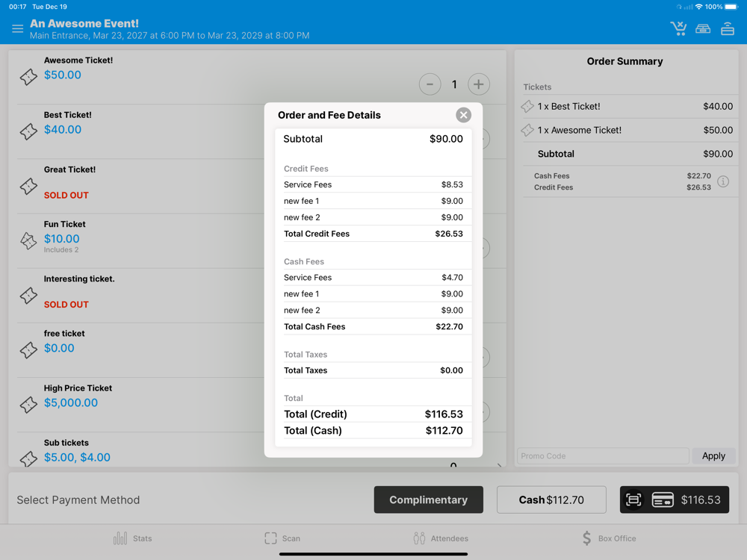This screenshot has height=560, width=747.
Task: Tap the Best Ticket! ticket icon
Action: click(28, 131)
